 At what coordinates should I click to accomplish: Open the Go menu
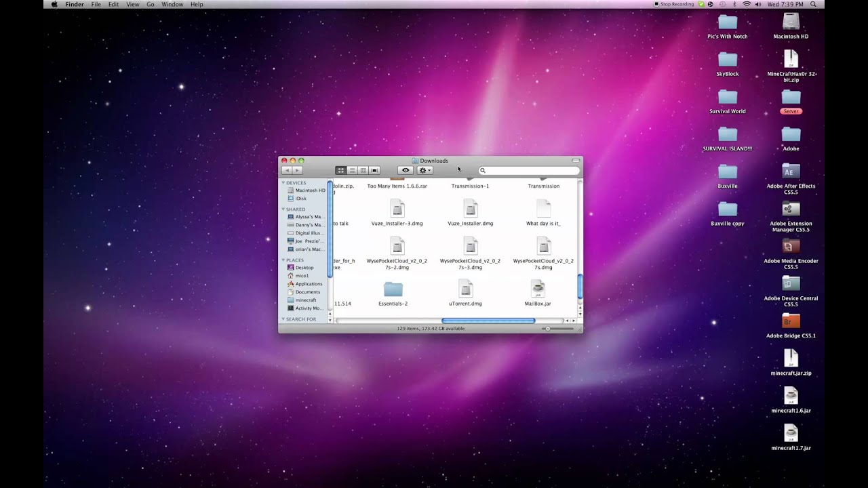(x=151, y=4)
